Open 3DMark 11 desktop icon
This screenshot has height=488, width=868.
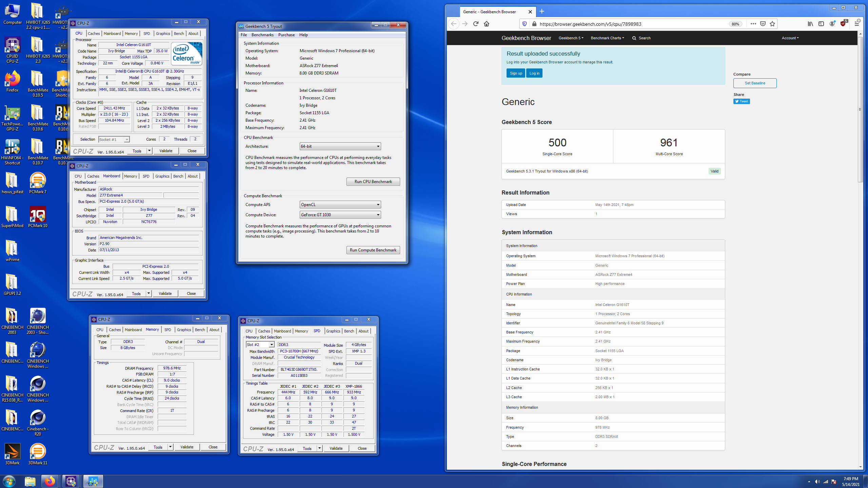pos(38,454)
